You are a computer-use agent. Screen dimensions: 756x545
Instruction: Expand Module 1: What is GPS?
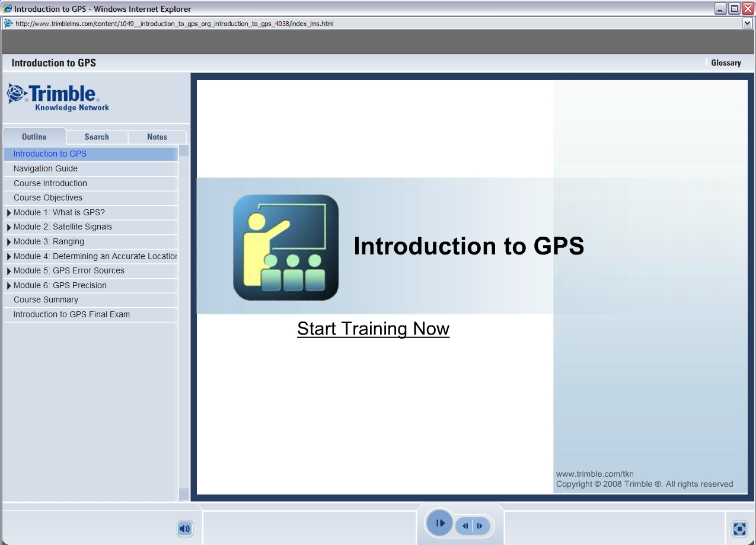pyautogui.click(x=9, y=212)
